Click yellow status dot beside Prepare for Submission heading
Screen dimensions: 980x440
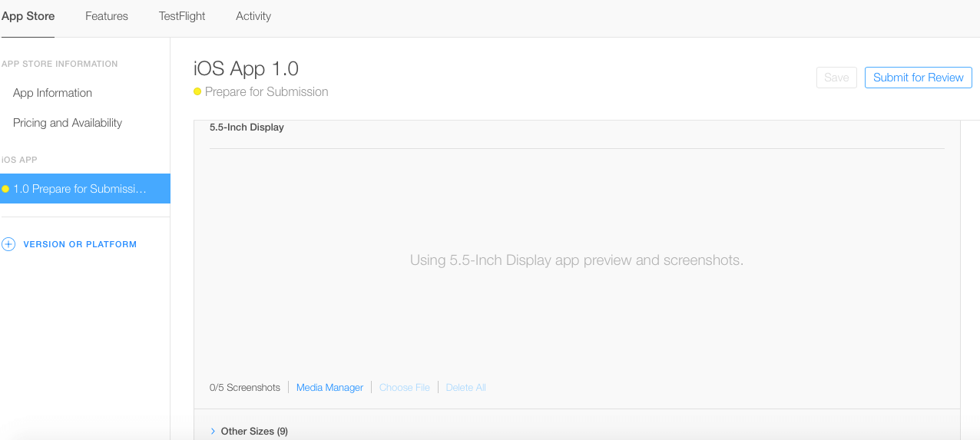(197, 92)
